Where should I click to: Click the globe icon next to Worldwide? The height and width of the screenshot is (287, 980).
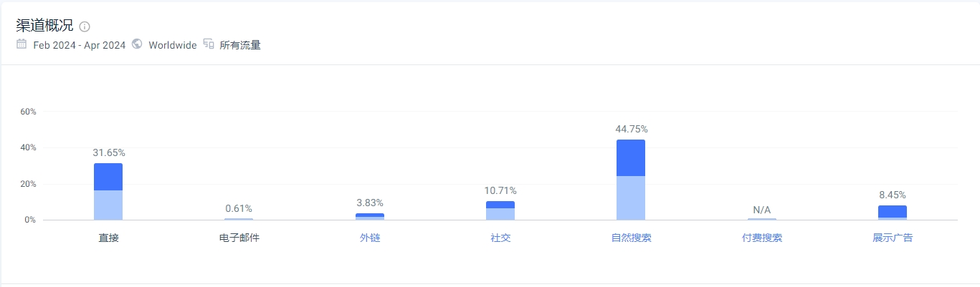coord(137,44)
